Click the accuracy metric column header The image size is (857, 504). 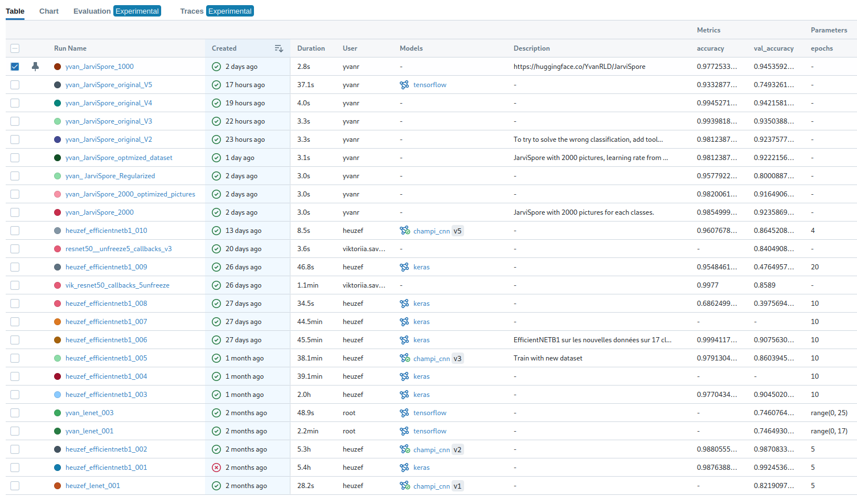(x=711, y=48)
